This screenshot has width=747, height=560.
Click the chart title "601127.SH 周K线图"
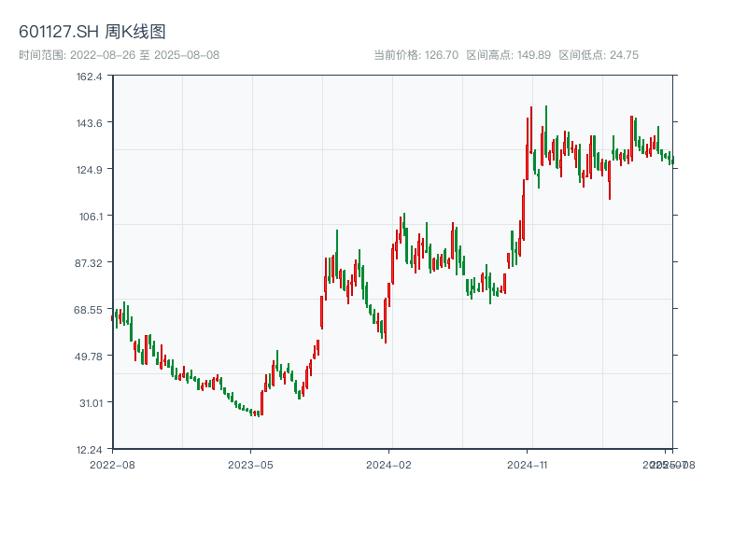click(x=92, y=32)
